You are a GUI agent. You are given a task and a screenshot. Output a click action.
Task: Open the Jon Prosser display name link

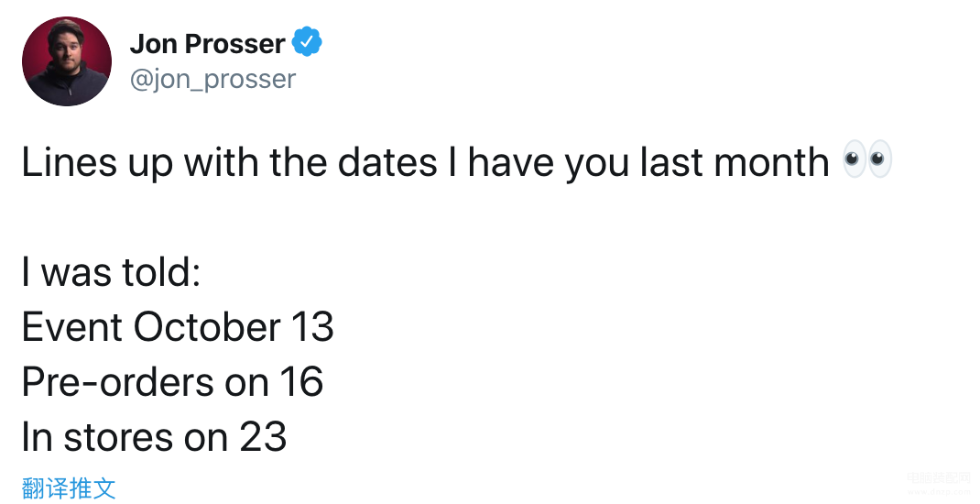tap(208, 43)
